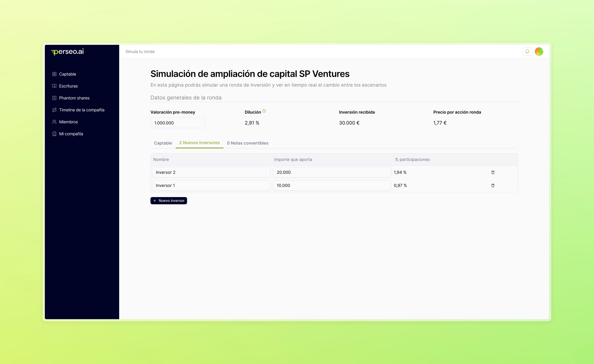Delete Inversor 1 with trash icon
This screenshot has height=364, width=594.
tap(493, 185)
